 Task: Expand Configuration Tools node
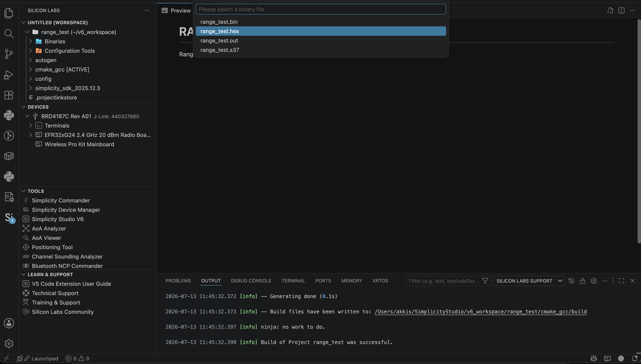click(x=30, y=51)
